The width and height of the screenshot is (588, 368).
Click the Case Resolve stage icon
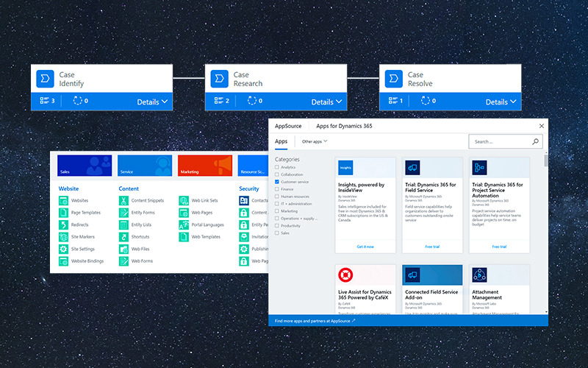coord(394,79)
